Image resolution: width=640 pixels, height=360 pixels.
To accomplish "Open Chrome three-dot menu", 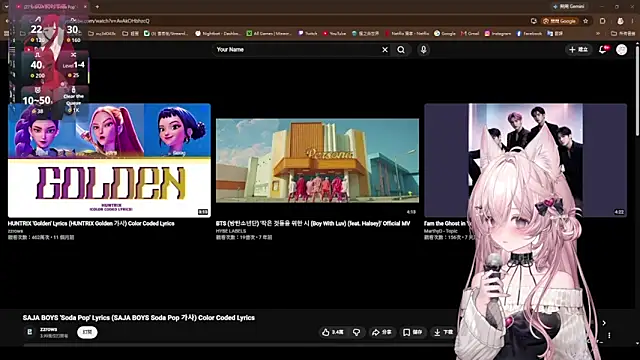I will click(x=633, y=21).
